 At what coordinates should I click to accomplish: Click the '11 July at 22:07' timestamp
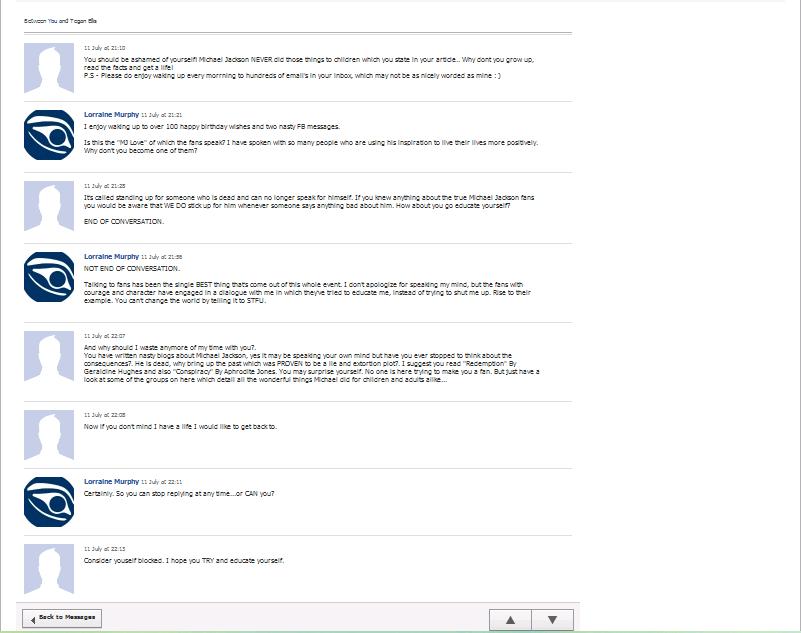pos(105,336)
